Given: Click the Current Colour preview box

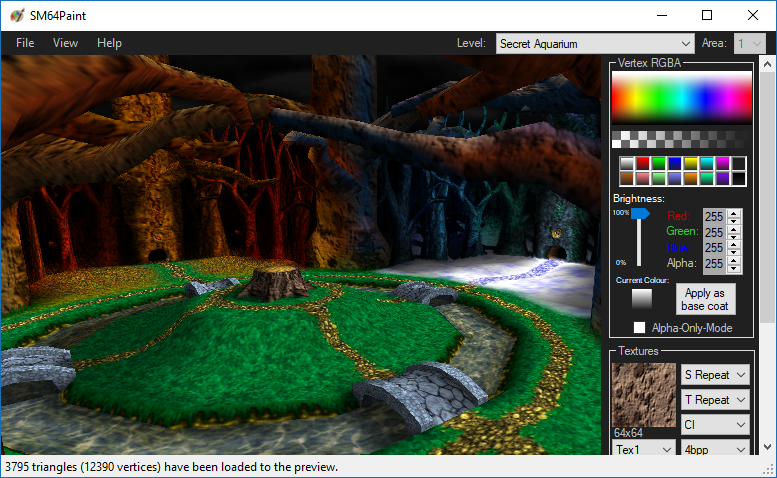Looking at the screenshot, I should point(642,298).
